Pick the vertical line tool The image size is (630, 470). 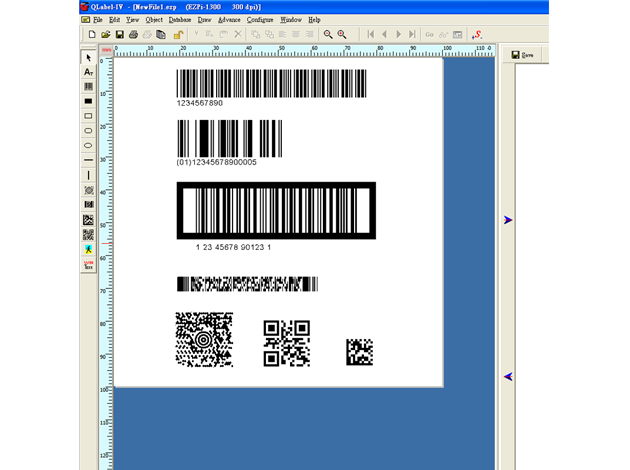[88, 175]
